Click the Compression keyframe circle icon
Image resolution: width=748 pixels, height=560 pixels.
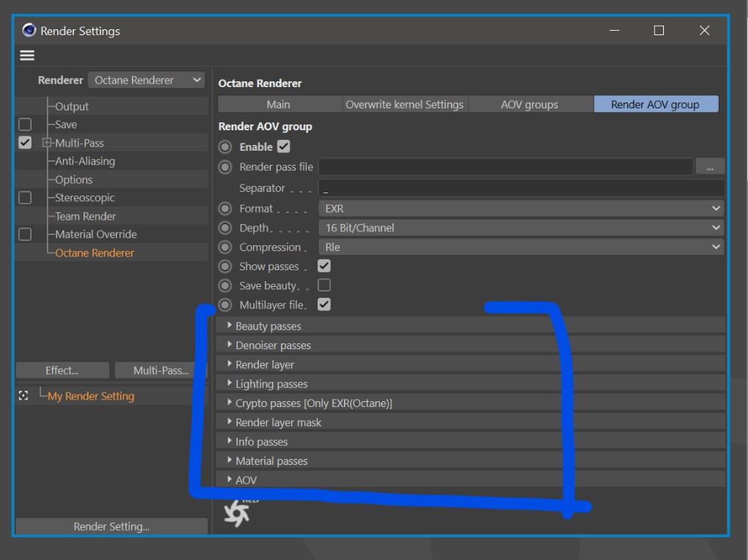pos(225,247)
